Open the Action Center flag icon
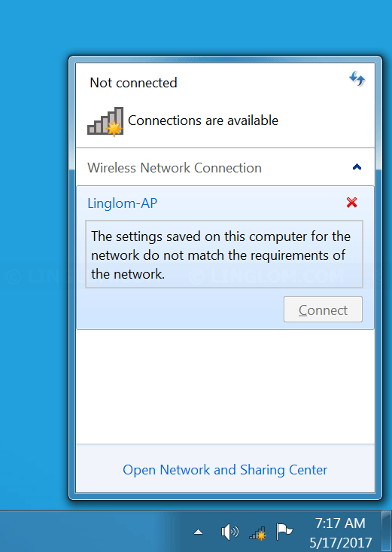Screen dimensions: 392x552 click(284, 532)
